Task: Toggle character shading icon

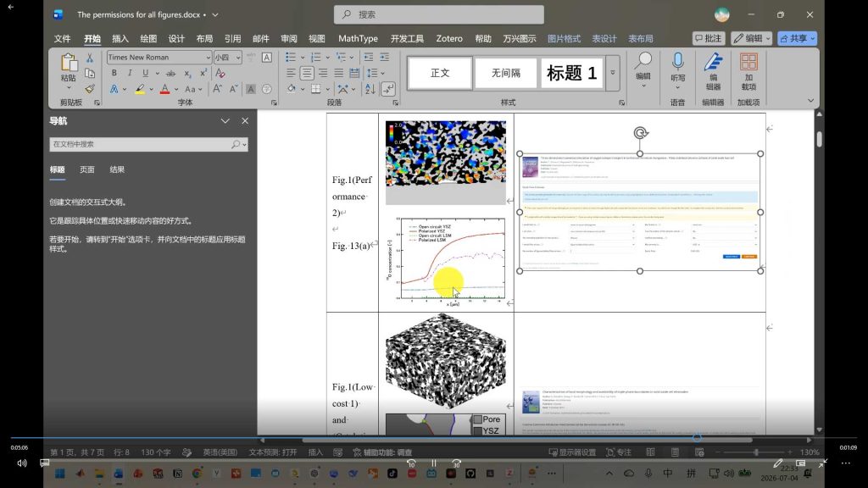Action: coord(251,88)
